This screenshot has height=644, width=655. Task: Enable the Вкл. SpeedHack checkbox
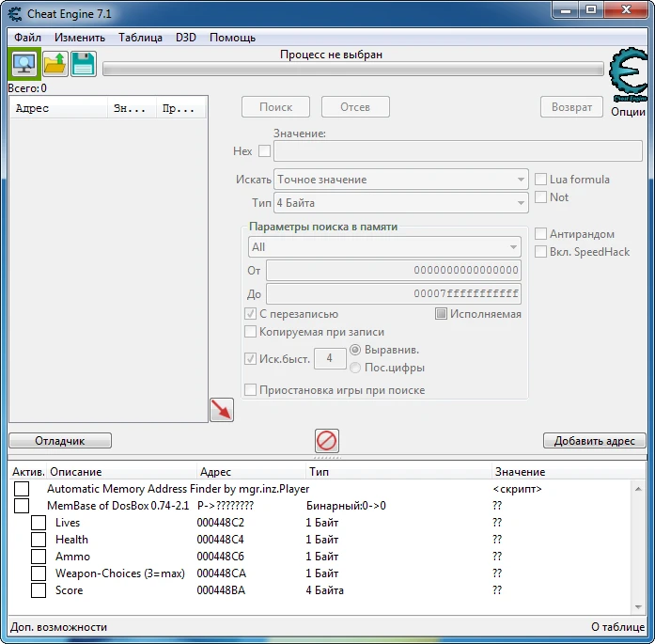pyautogui.click(x=541, y=252)
